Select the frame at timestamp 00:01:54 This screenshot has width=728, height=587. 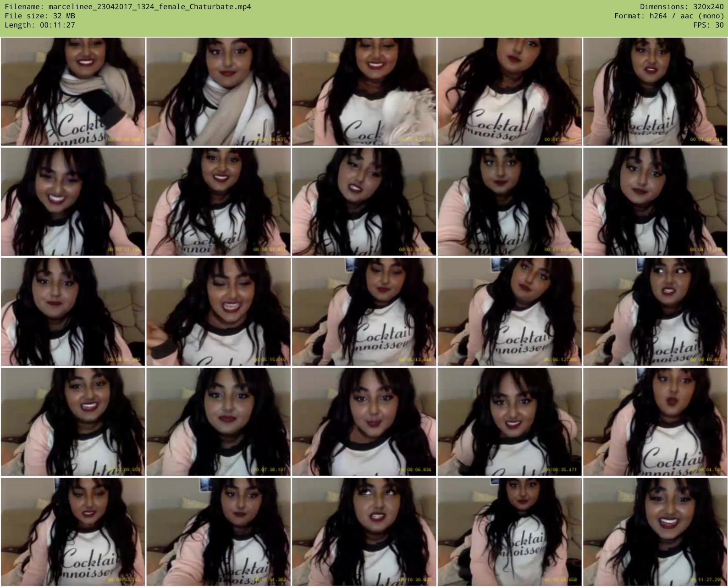pos(655,92)
